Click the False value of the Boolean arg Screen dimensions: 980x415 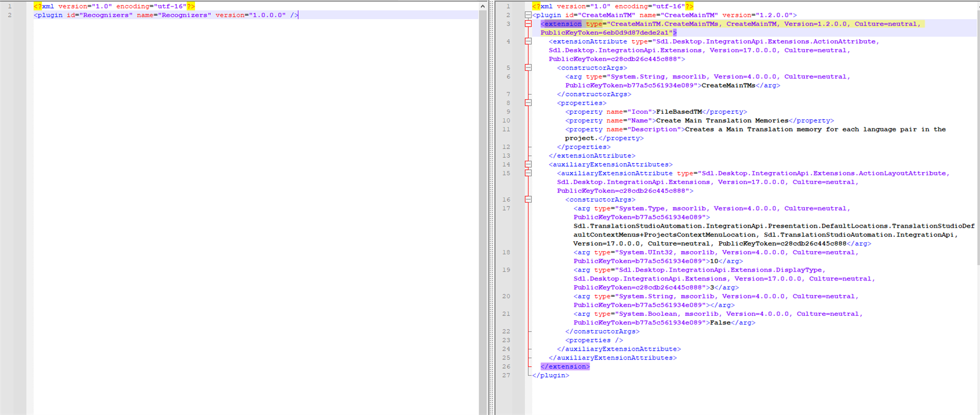click(x=720, y=322)
